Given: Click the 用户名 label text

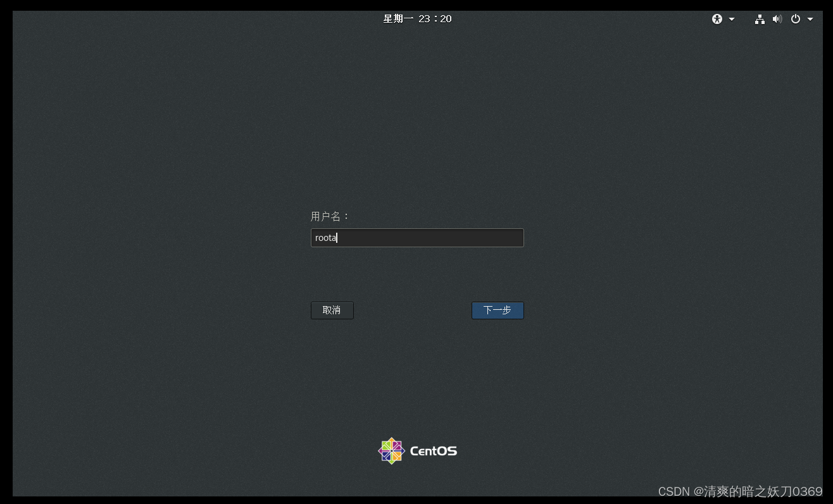Looking at the screenshot, I should pyautogui.click(x=330, y=216).
